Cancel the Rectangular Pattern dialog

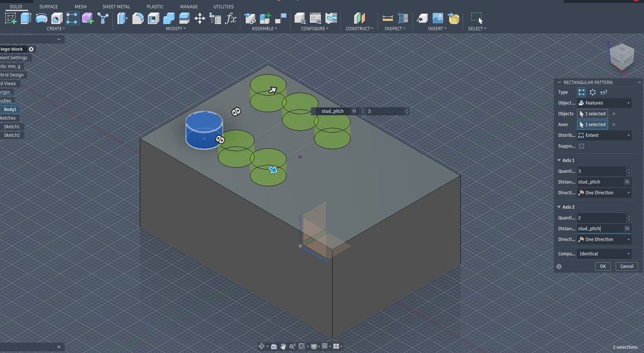(x=627, y=266)
